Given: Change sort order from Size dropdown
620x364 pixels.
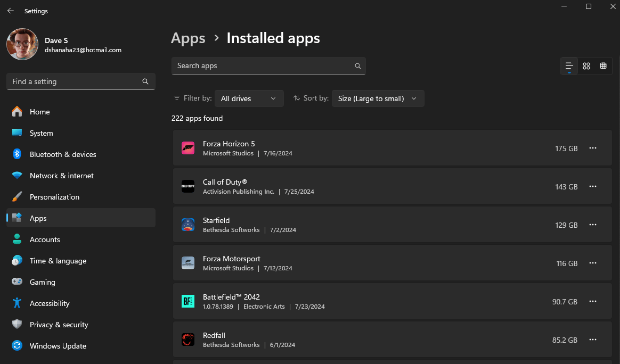Looking at the screenshot, I should (x=378, y=98).
